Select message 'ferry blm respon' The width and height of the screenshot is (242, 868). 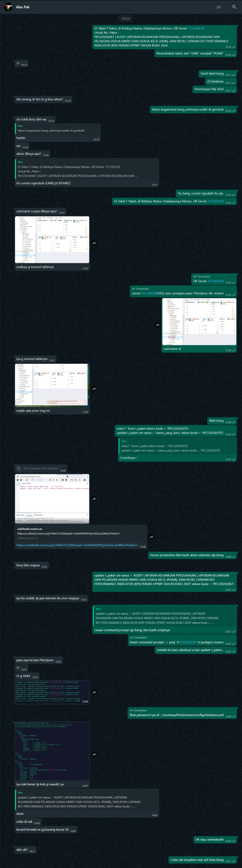[x=32, y=566]
